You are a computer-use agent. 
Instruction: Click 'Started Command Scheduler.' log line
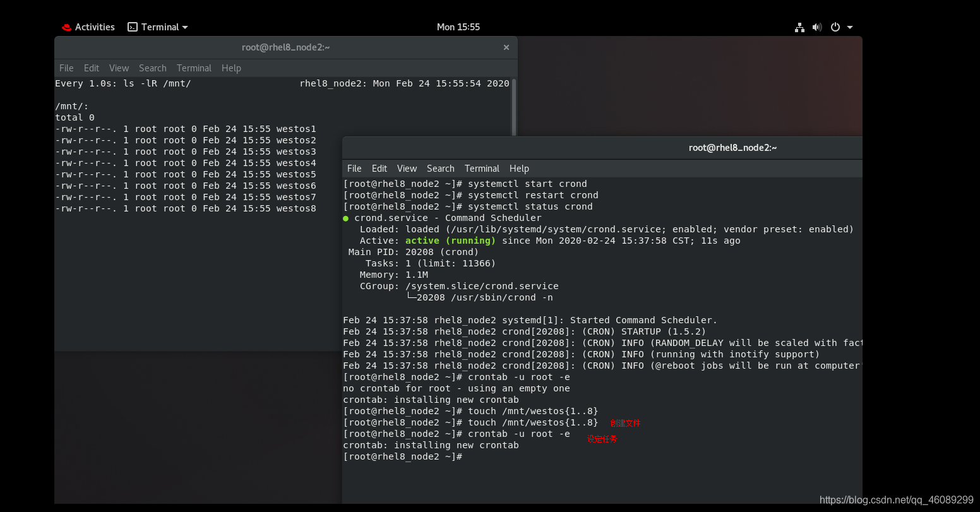tap(530, 320)
